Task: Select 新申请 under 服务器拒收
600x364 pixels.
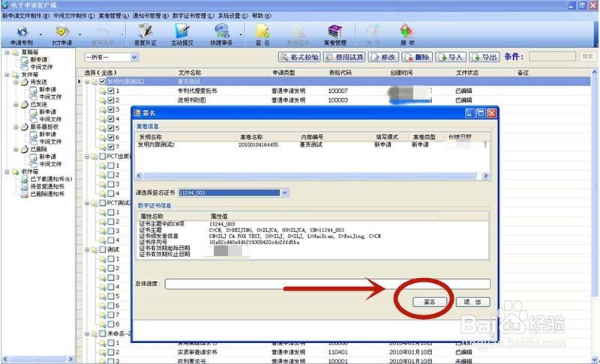Action: 47,134
